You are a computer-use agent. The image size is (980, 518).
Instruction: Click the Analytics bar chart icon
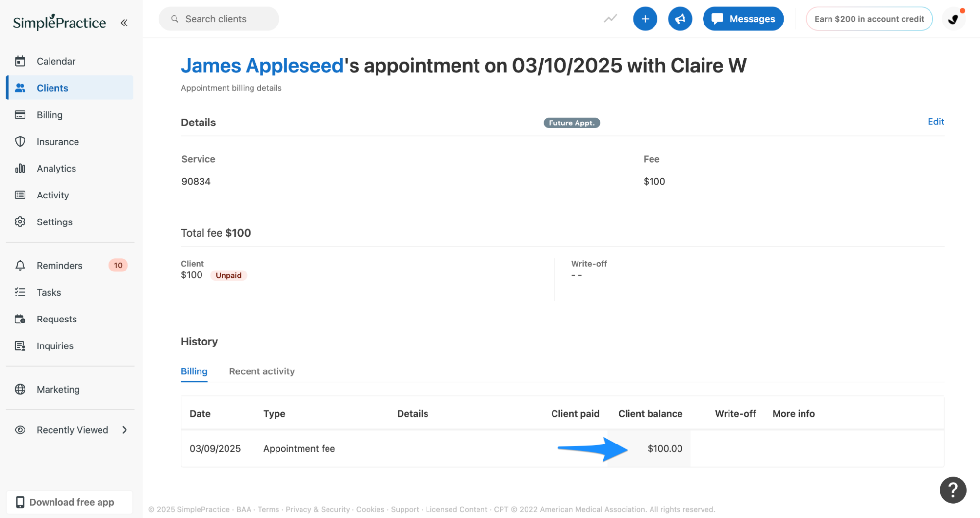[20, 168]
